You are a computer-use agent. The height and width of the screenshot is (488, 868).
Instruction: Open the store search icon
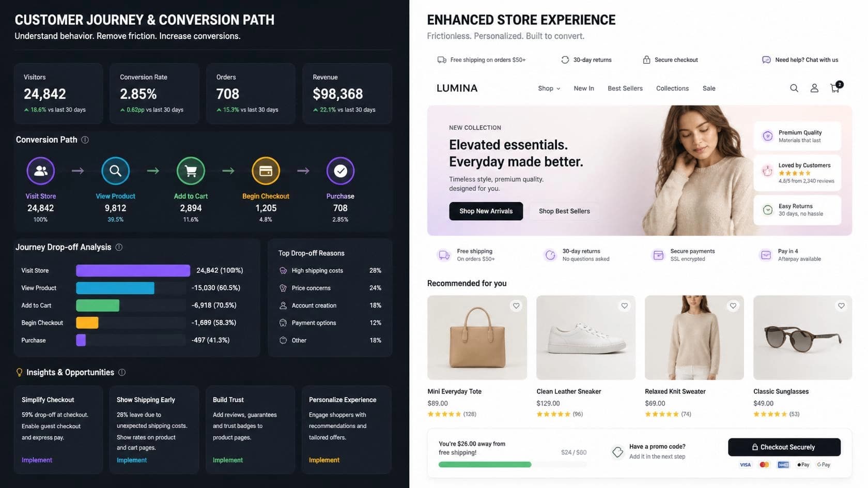point(794,88)
